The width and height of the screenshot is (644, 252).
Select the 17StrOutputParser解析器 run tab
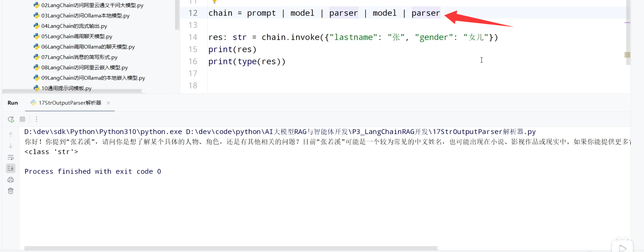tap(66, 103)
